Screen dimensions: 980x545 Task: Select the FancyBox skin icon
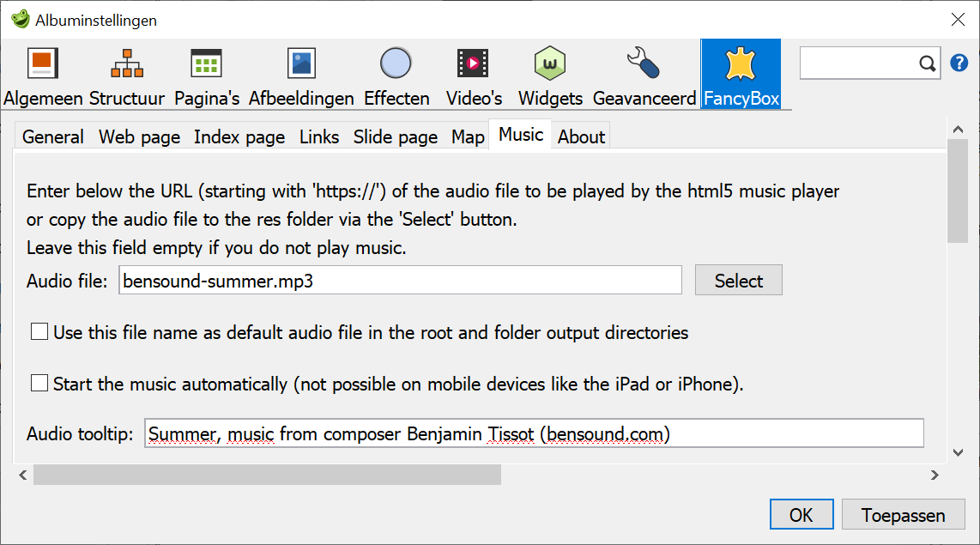741,63
